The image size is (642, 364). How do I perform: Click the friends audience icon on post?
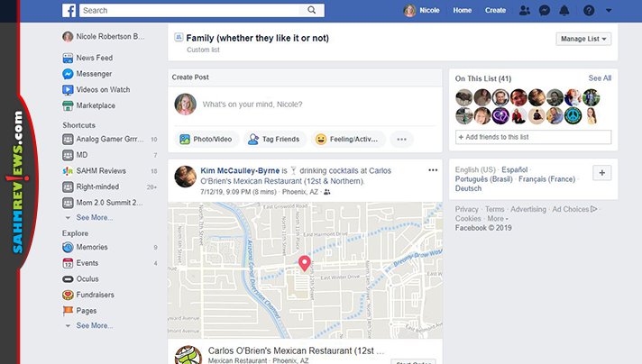coord(326,192)
